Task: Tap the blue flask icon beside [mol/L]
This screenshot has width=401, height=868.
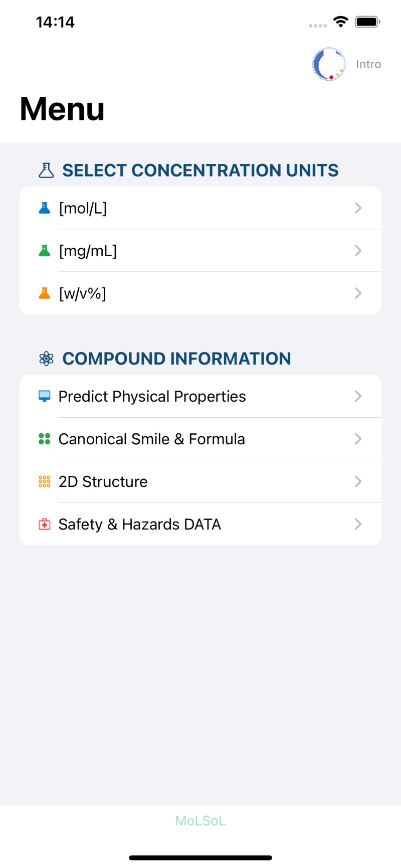Action: 45,208
